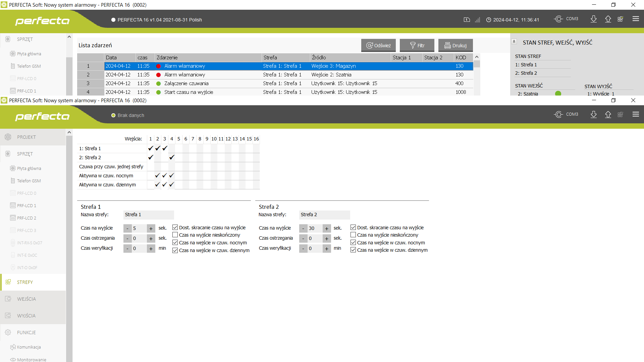Click the Odśwież button
Image resolution: width=644 pixels, height=362 pixels.
pyautogui.click(x=378, y=45)
